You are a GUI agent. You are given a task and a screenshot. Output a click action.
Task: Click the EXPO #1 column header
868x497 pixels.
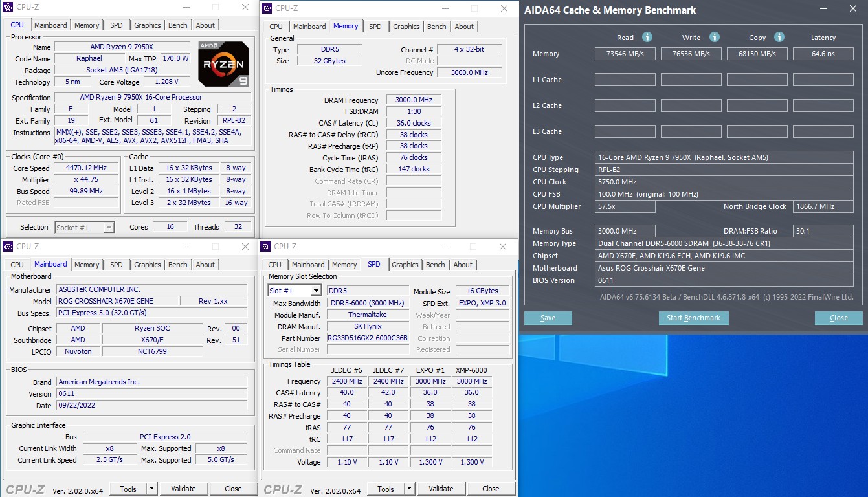[430, 370]
